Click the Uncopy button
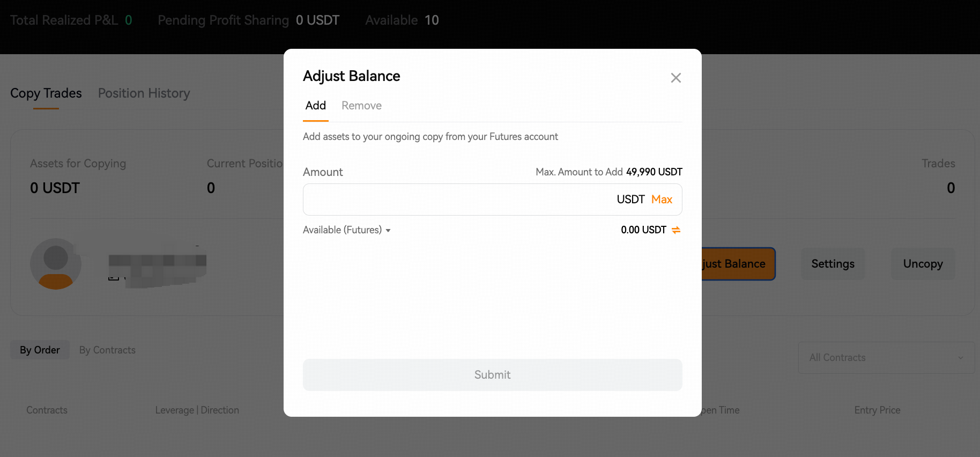The height and width of the screenshot is (457, 980). (x=923, y=264)
